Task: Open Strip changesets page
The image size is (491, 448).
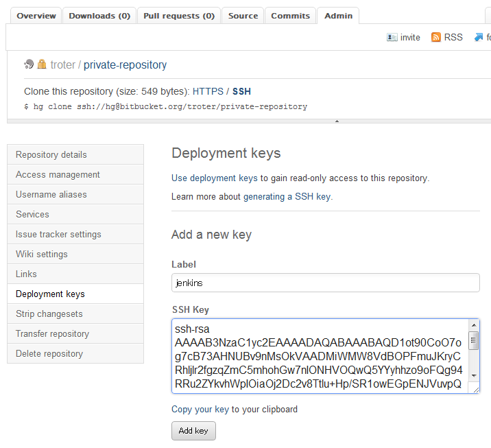Action: (x=75, y=314)
